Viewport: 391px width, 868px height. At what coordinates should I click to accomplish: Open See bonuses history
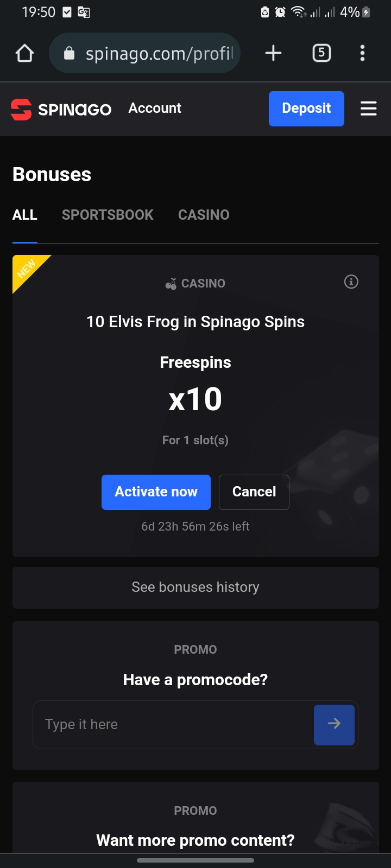click(x=195, y=588)
